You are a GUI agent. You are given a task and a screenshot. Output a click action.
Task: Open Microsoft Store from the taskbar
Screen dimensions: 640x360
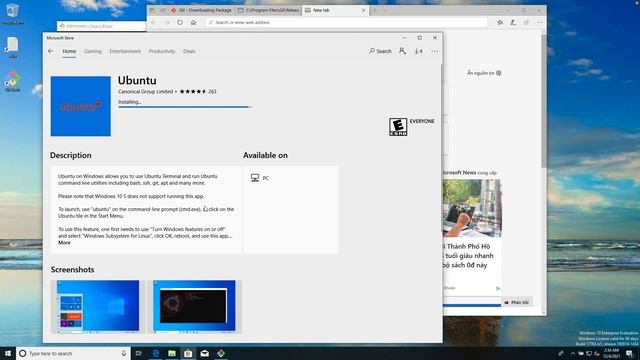[x=188, y=353]
